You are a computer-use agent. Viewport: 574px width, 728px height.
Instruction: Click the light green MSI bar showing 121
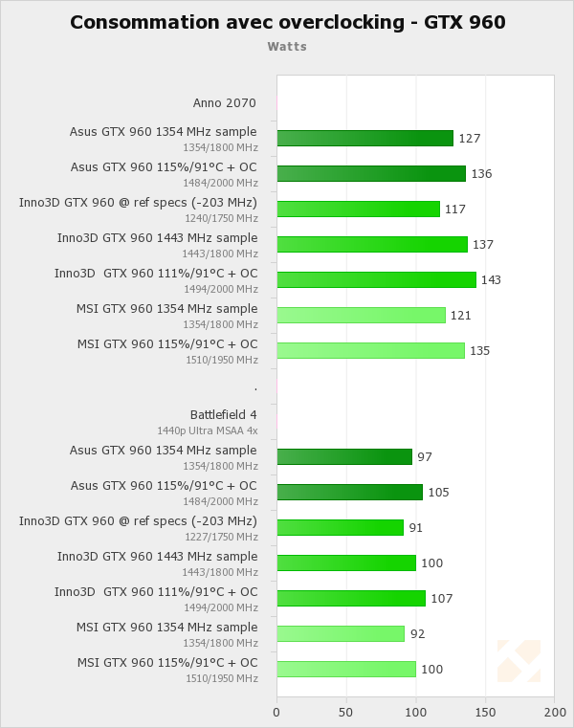(361, 315)
